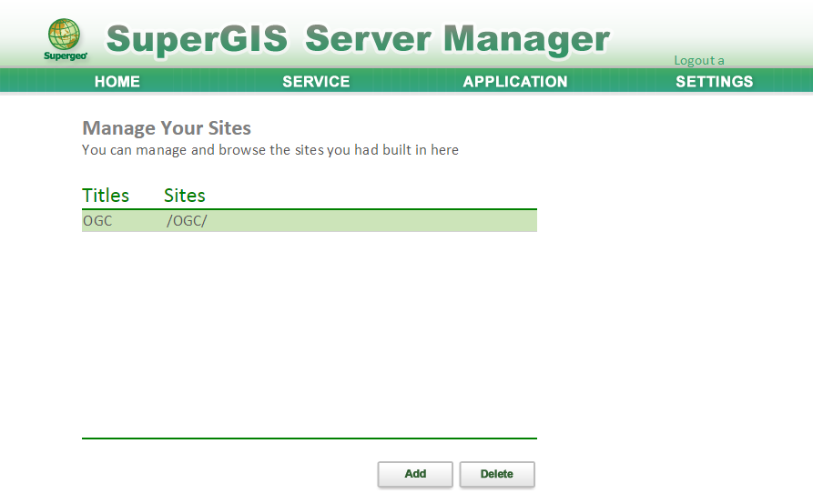Open the SETTINGS menu
Image resolution: width=813 pixels, height=504 pixels.
(x=714, y=81)
